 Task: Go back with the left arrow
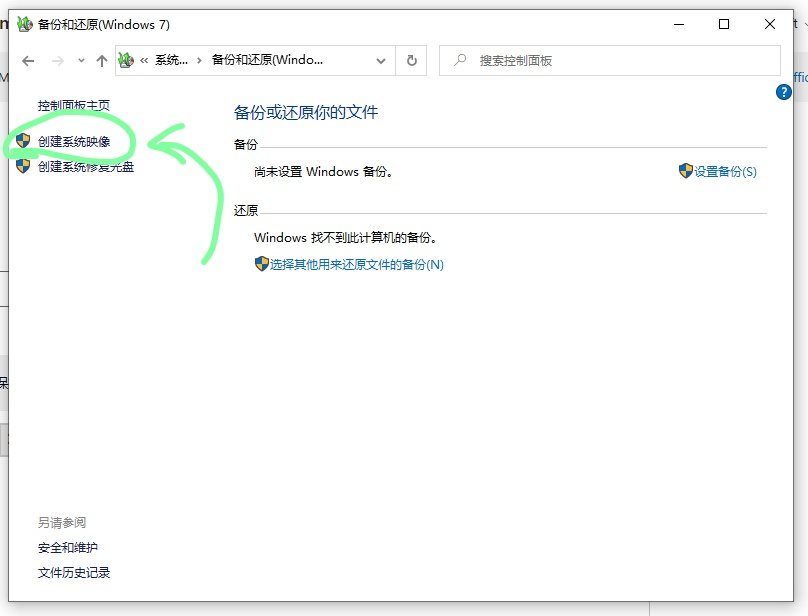click(x=28, y=61)
